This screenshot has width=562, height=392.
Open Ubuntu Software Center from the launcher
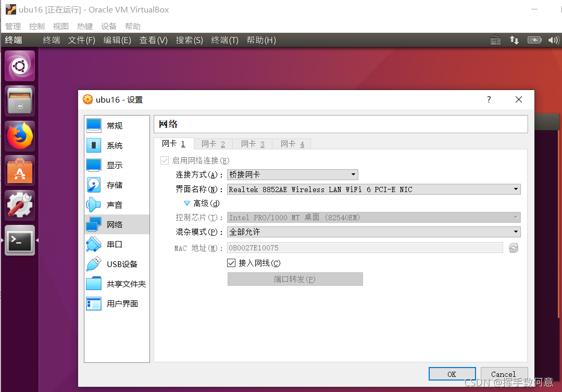point(20,171)
